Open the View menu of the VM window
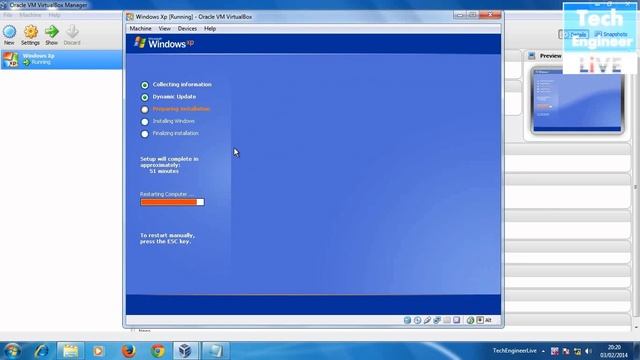 [x=164, y=29]
